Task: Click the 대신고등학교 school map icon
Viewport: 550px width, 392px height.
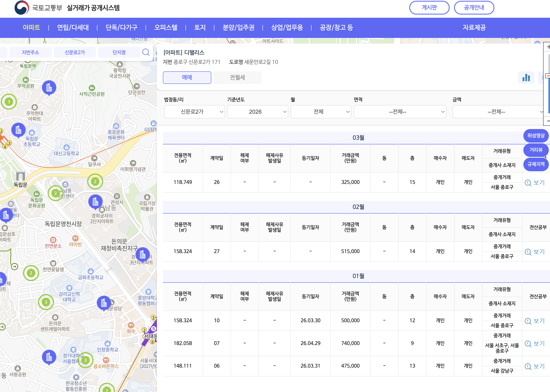Action: pos(66,147)
